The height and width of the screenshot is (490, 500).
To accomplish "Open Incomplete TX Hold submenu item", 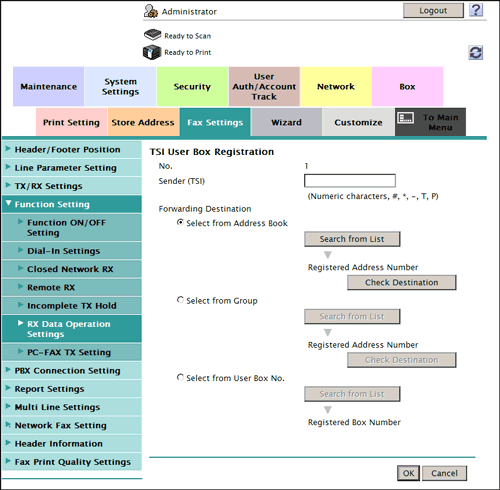I will point(72,306).
